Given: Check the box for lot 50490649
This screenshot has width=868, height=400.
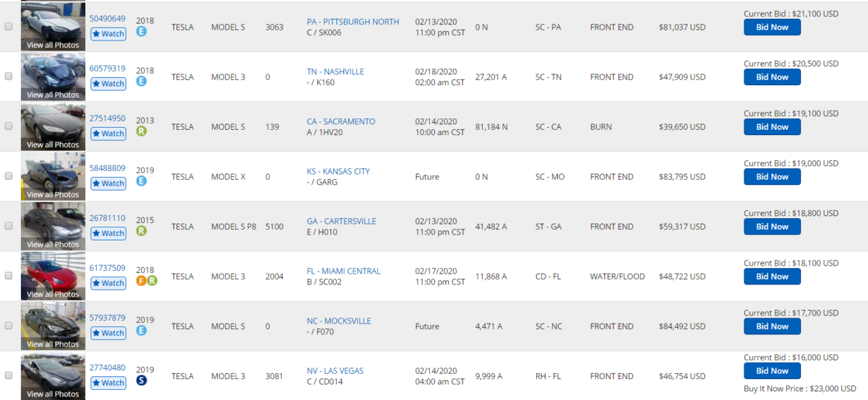Looking at the screenshot, I should pos(9,26).
